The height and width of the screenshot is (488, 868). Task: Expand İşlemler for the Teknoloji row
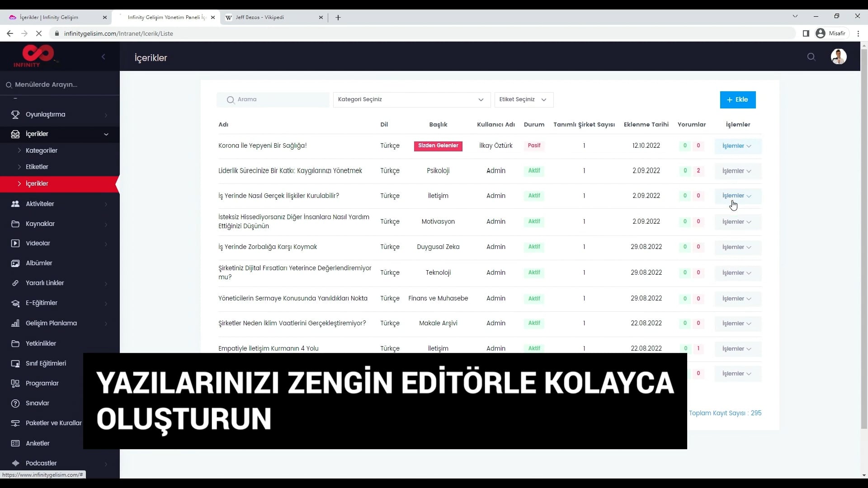[x=736, y=272]
